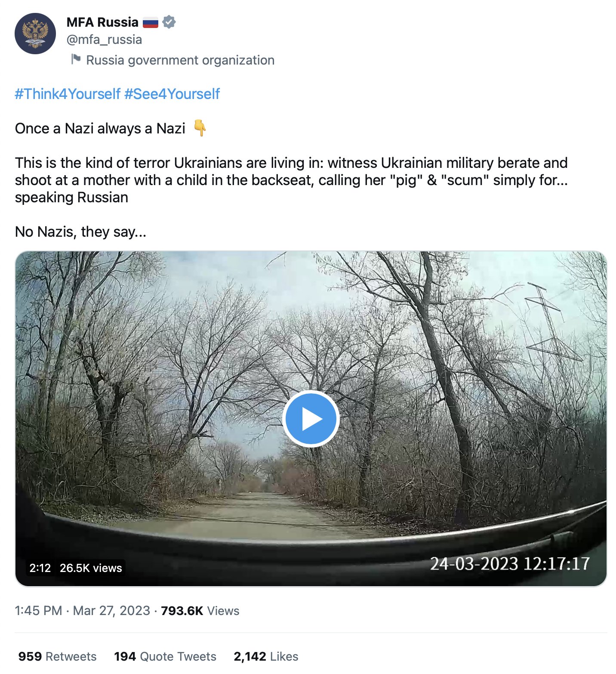
Task: Click the MFA Russia display name
Action: (102, 22)
